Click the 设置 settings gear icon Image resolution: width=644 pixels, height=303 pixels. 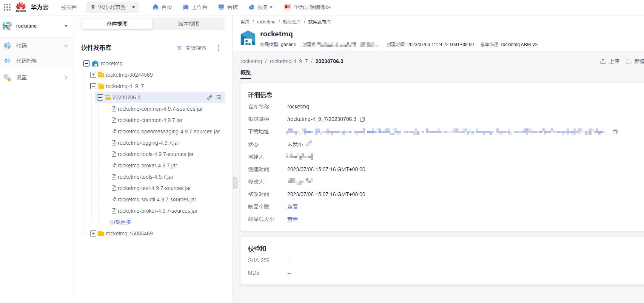click(7, 77)
